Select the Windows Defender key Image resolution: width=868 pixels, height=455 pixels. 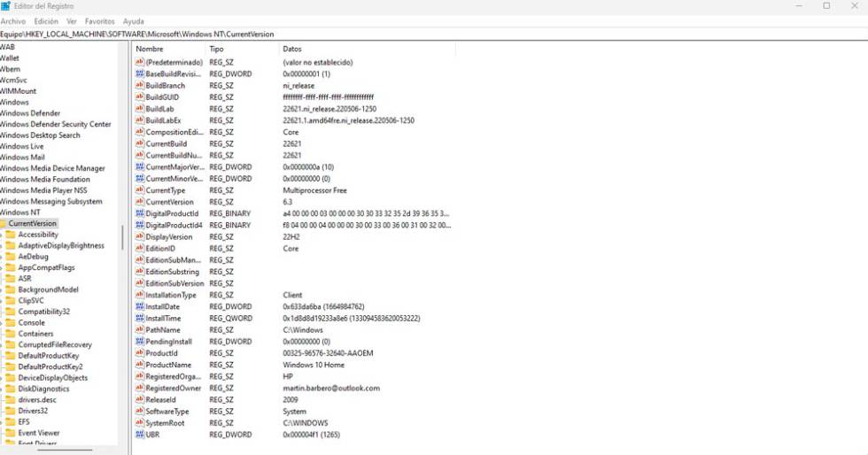coord(30,113)
